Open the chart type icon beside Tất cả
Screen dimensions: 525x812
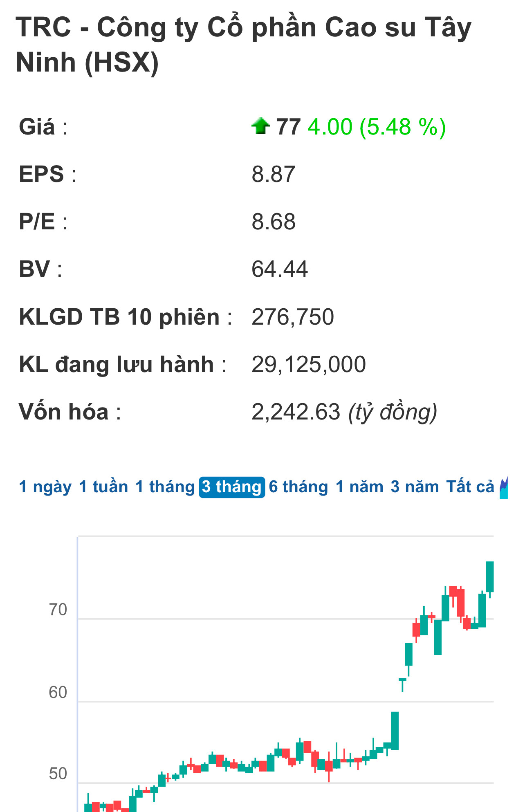point(504,487)
